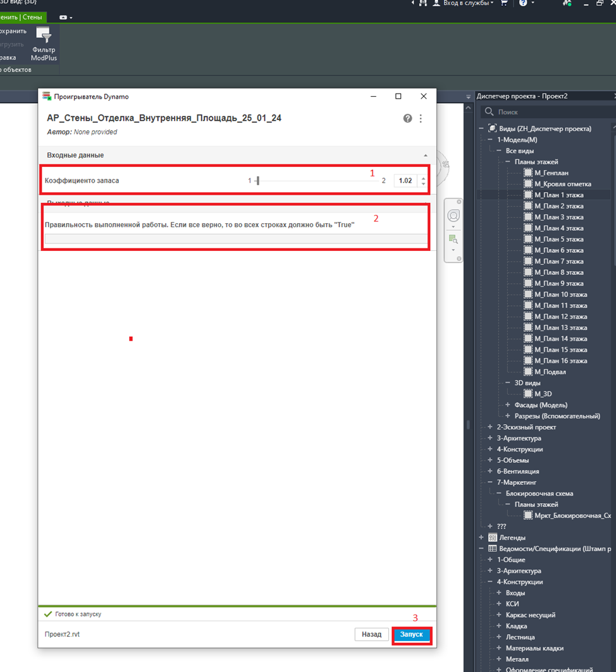This screenshot has width=616, height=672.
Task: Close the navigation bar with its small X
Action: (x=459, y=202)
